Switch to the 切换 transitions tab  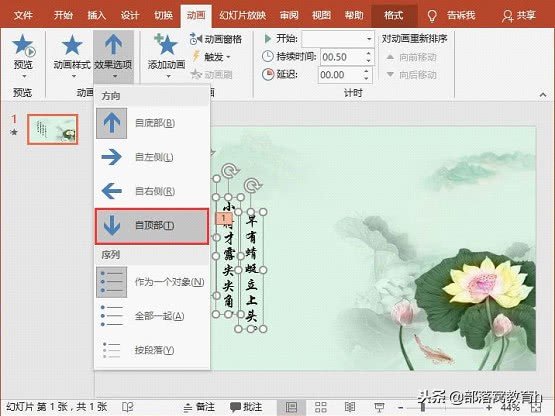click(x=163, y=16)
